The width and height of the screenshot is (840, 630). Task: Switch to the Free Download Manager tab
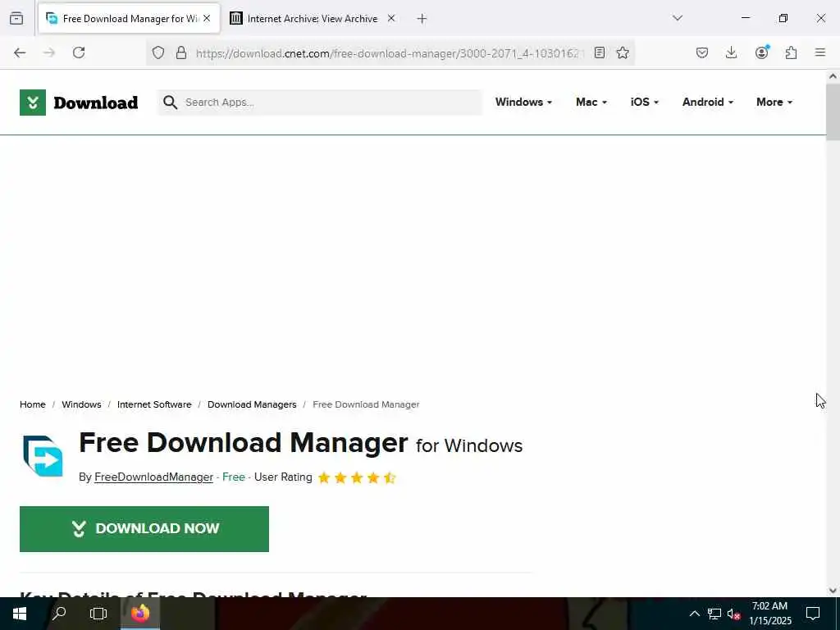[x=129, y=19]
